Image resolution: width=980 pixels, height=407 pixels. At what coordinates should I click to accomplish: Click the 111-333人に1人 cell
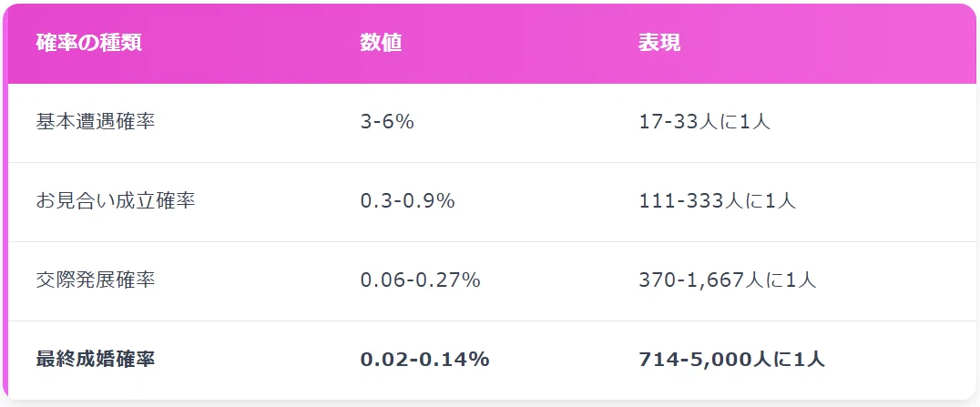click(x=717, y=200)
